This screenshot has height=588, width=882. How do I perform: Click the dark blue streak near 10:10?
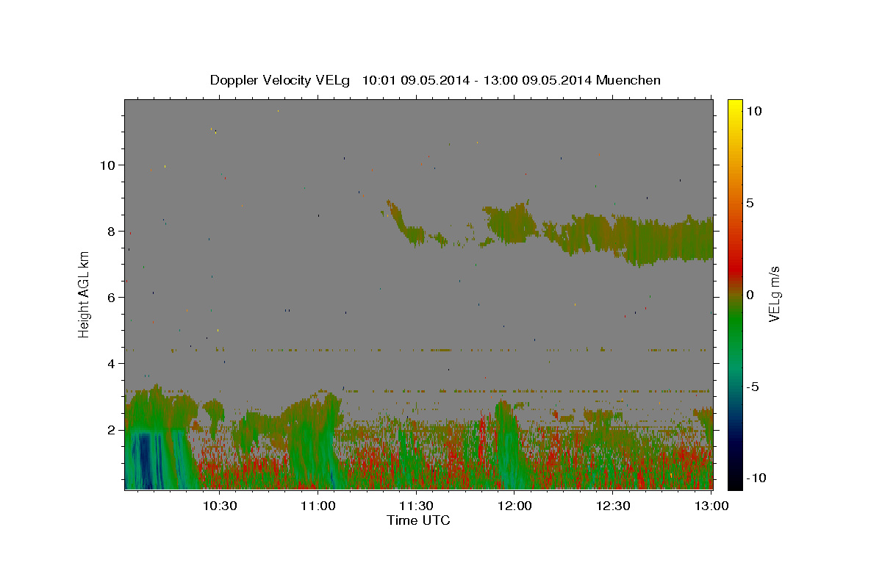click(x=145, y=459)
